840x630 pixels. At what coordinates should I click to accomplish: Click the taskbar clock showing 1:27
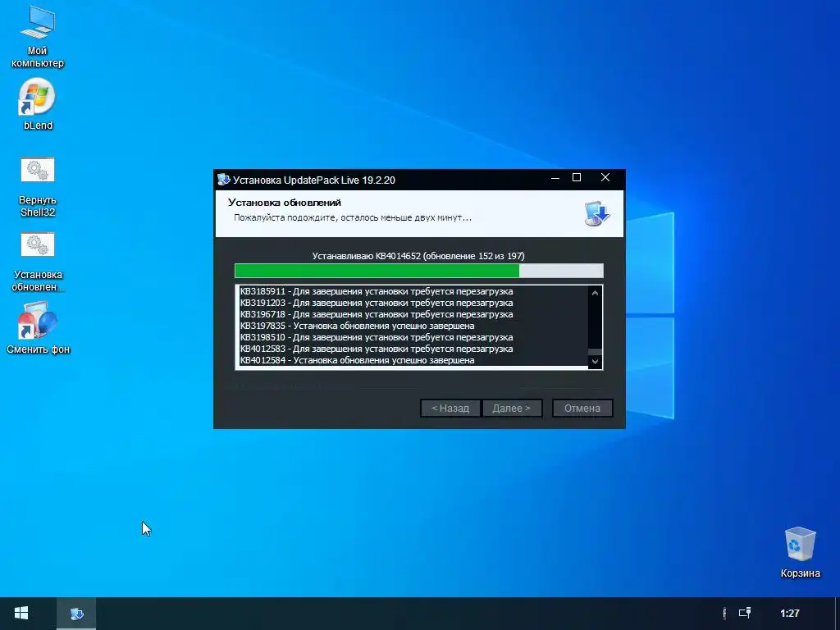coord(790,614)
